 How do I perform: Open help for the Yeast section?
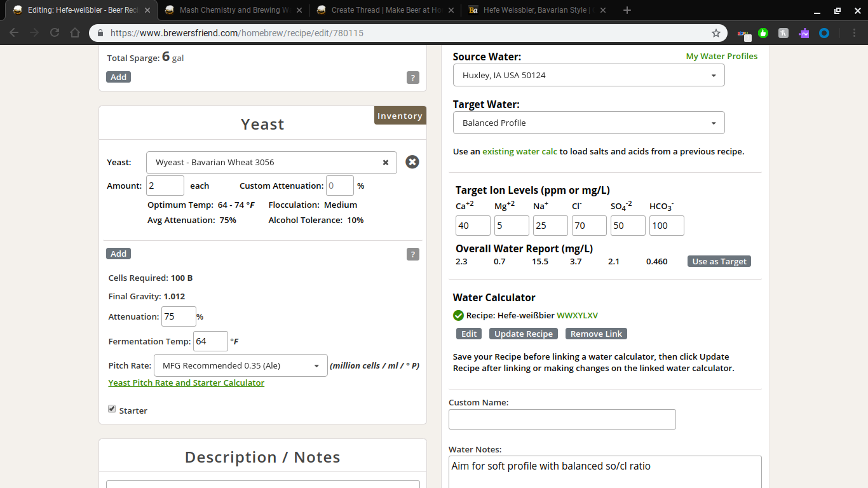413,254
